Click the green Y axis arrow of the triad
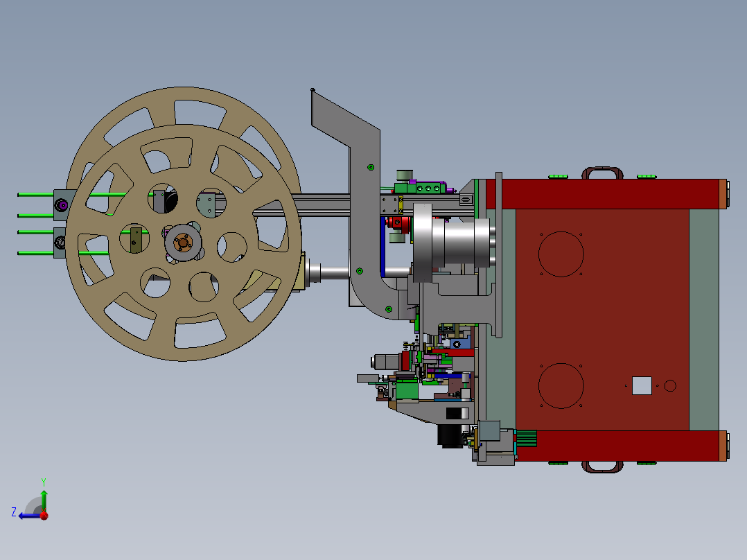Screen dimensions: 747x560 (44, 500)
